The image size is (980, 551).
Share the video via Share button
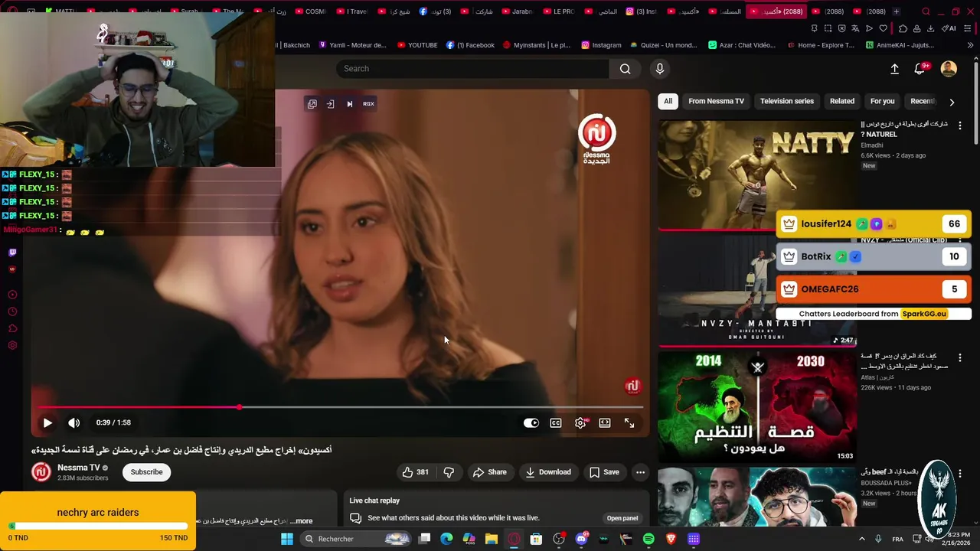pyautogui.click(x=489, y=472)
